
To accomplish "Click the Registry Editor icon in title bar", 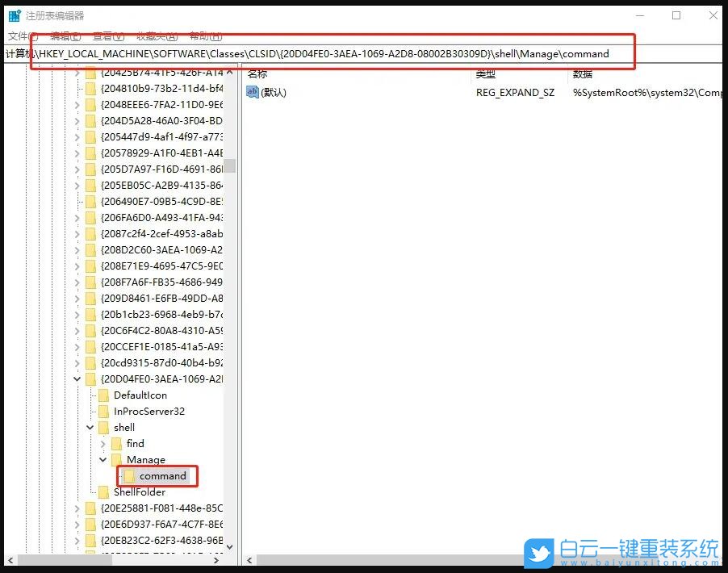I will tap(14, 15).
